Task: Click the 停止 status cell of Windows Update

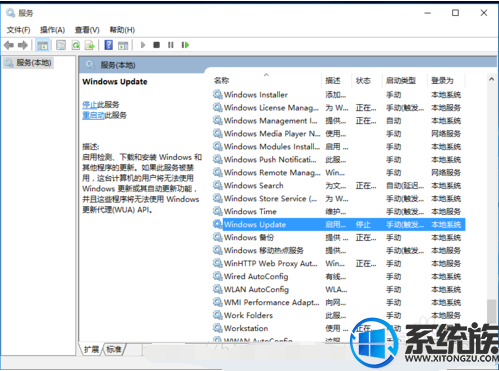Action: point(363,225)
